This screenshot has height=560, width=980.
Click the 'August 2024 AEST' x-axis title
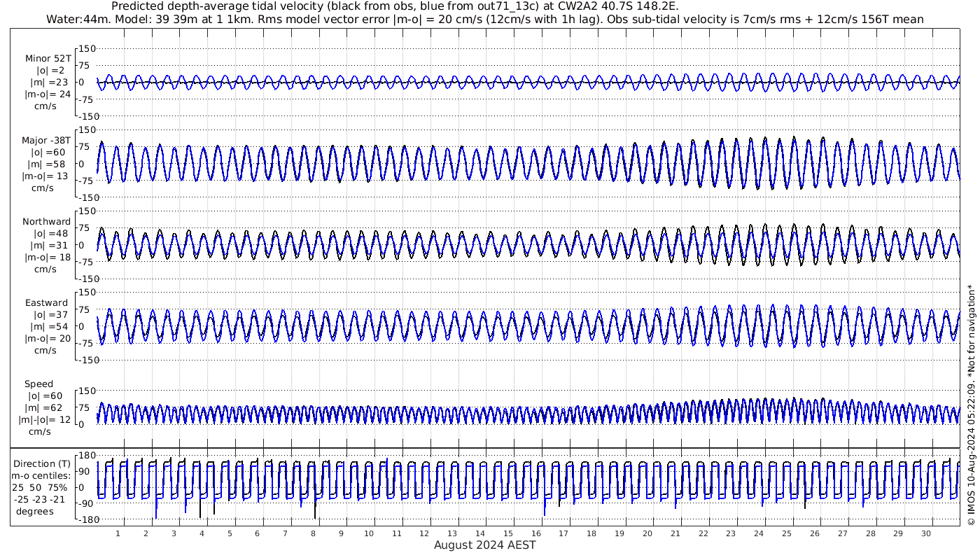[x=484, y=545]
